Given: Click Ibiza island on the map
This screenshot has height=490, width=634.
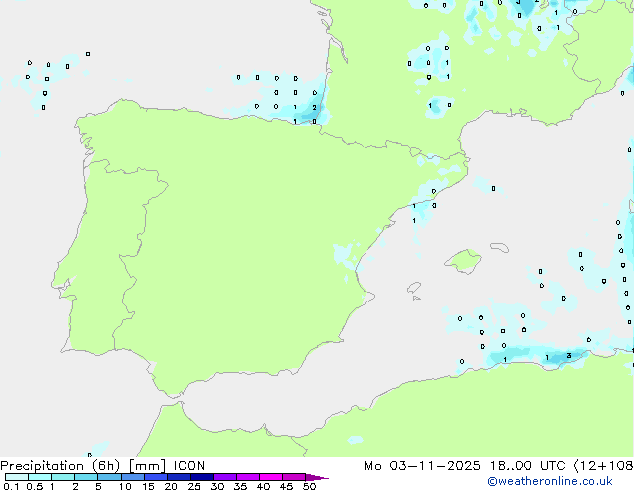Looking at the screenshot, I should click(x=414, y=288).
